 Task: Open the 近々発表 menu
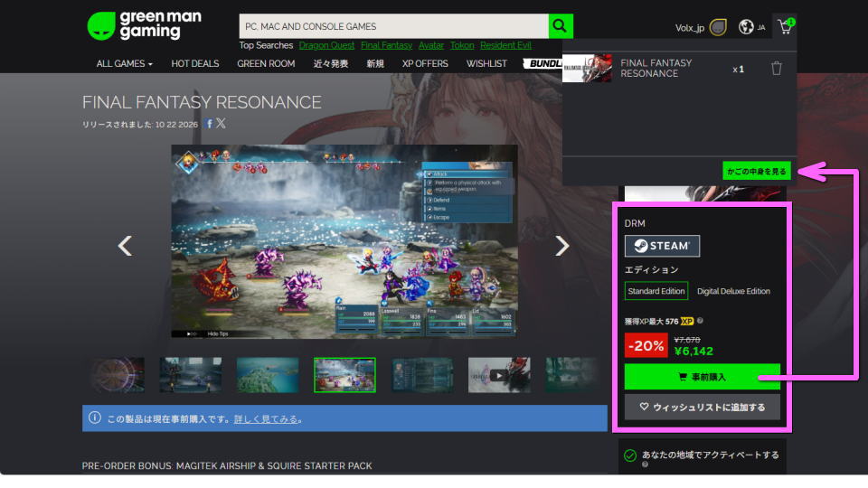pyautogui.click(x=331, y=63)
